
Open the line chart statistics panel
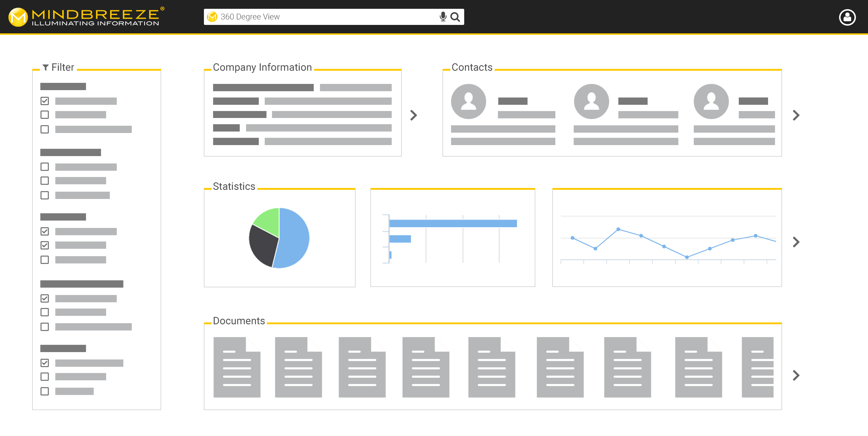click(667, 238)
